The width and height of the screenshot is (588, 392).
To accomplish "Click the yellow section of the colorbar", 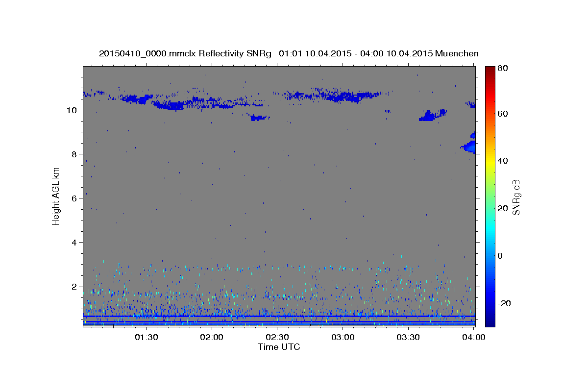I will coord(490,162).
